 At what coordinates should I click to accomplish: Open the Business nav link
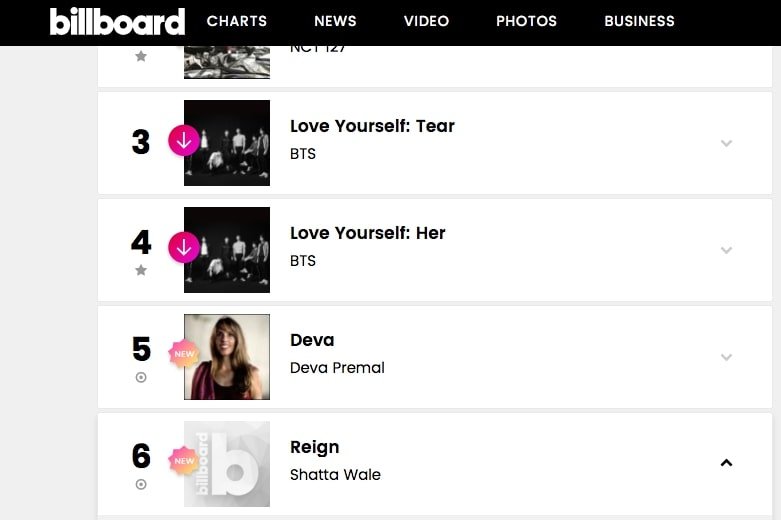click(640, 21)
